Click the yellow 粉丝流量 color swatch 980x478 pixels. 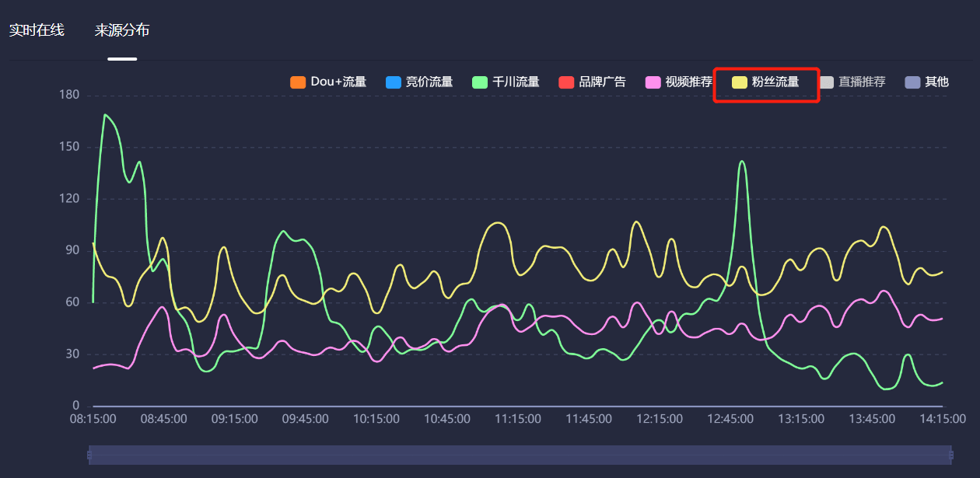[740, 82]
